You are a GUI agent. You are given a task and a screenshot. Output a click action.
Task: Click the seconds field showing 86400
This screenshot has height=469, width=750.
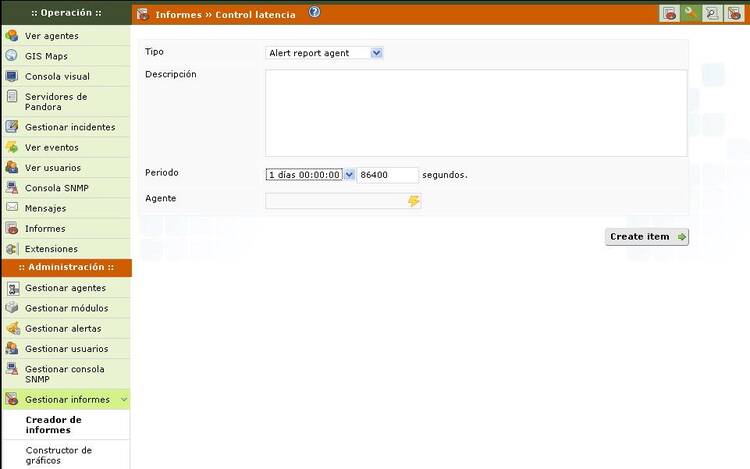tap(387, 174)
